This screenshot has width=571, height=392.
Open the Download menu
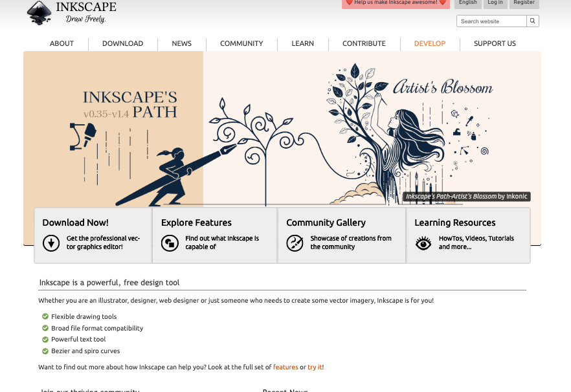(123, 43)
